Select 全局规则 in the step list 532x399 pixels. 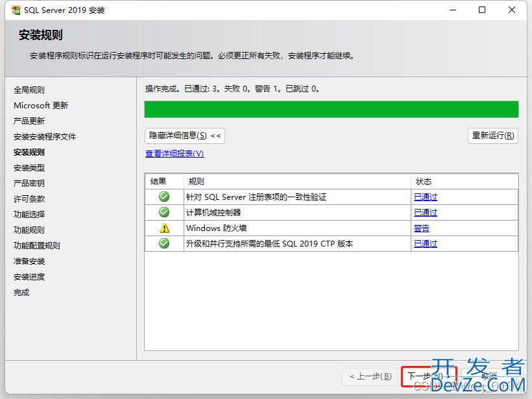[x=29, y=90]
